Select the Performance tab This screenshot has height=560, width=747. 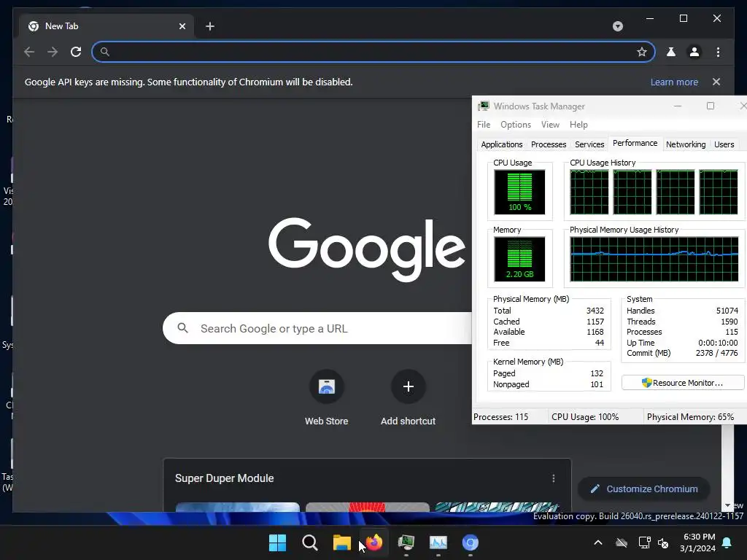click(x=635, y=144)
